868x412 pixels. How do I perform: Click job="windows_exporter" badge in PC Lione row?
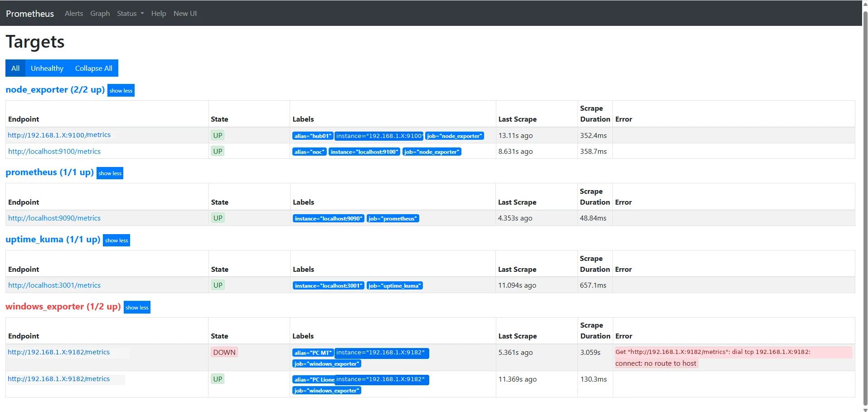point(327,390)
